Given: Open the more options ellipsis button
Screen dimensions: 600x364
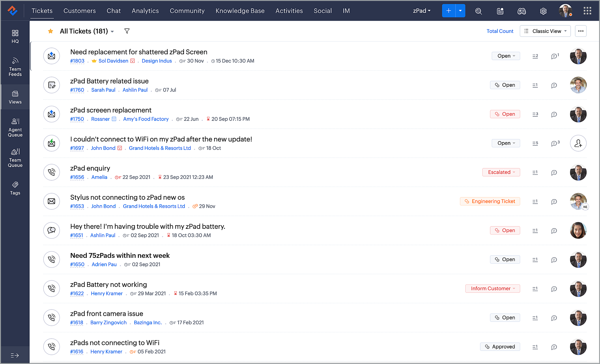Looking at the screenshot, I should (581, 31).
